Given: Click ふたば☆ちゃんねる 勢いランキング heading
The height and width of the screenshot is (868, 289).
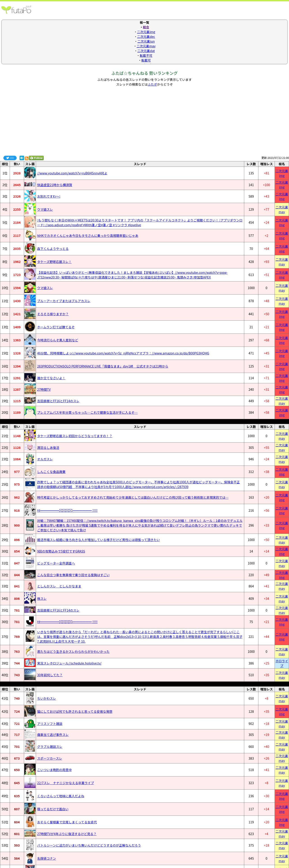Looking at the screenshot, I should [x=144, y=73].
